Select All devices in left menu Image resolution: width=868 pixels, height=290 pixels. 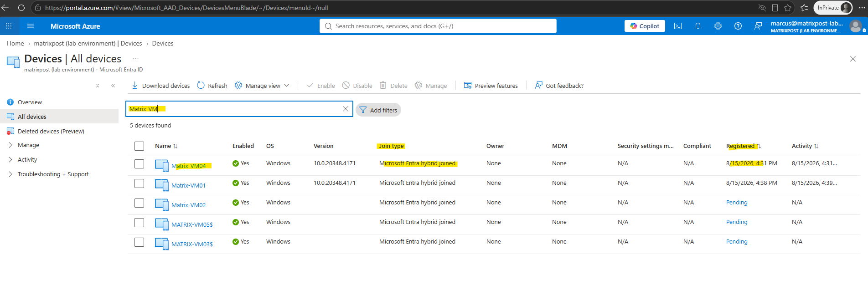[x=59, y=117]
